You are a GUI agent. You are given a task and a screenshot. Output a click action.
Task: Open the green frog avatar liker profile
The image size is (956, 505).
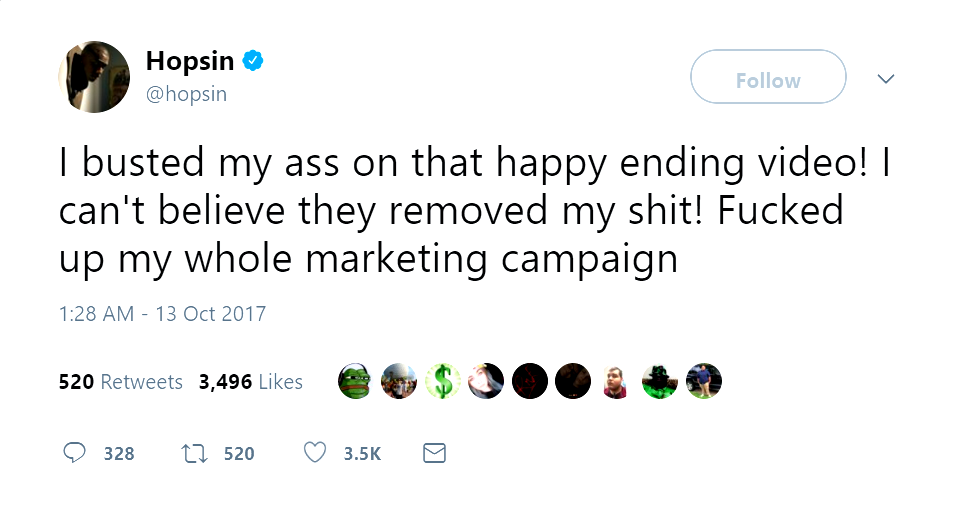click(x=354, y=381)
